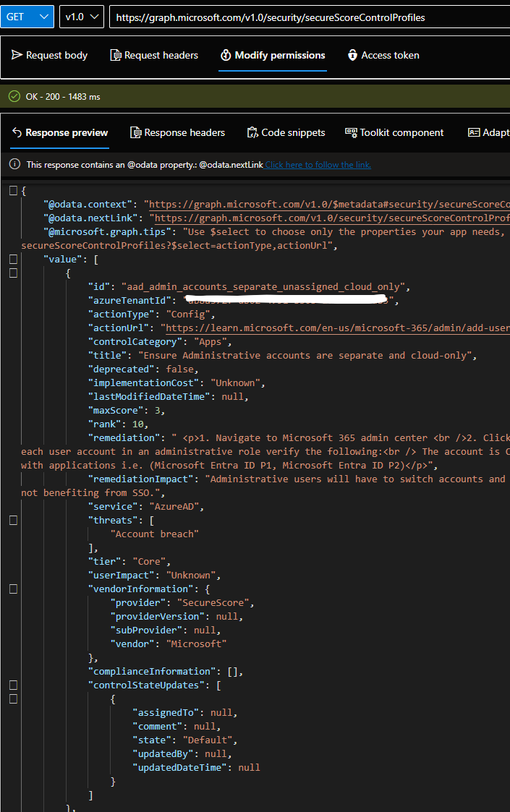510x812 pixels.
Task: Click the "@microsoft.graph.tips" key
Action: [x=107, y=232]
